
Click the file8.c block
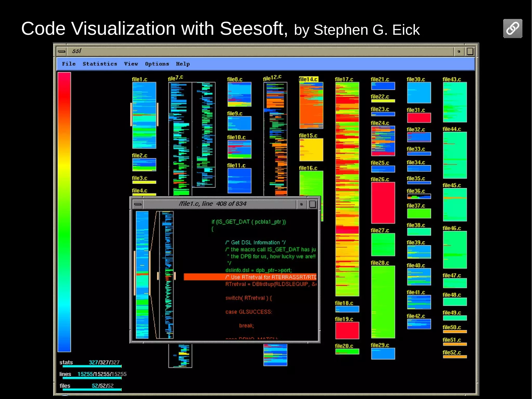[x=239, y=94]
